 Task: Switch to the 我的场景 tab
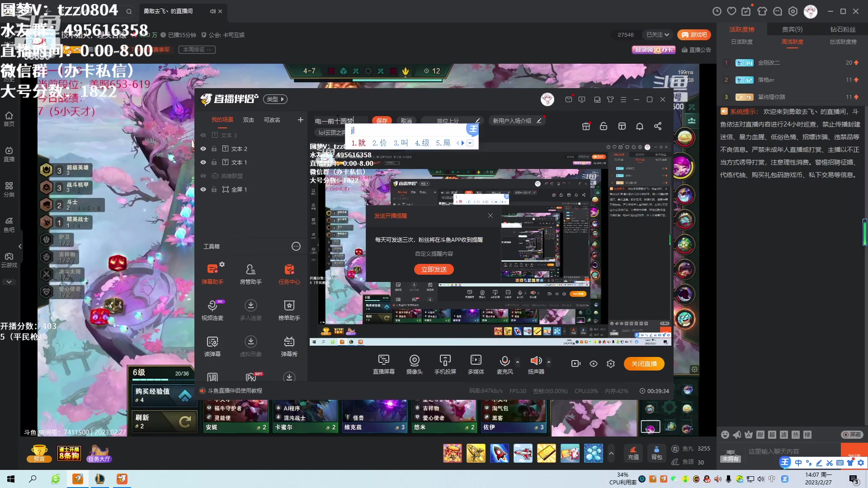click(x=222, y=120)
